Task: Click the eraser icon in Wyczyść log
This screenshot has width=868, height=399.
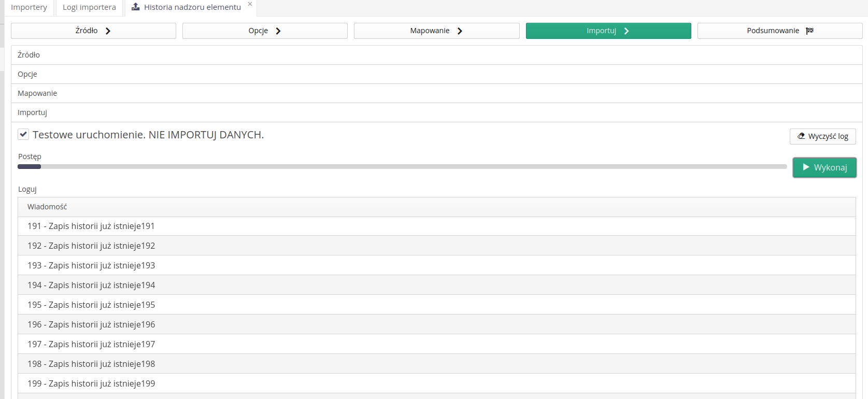Action: pos(801,136)
